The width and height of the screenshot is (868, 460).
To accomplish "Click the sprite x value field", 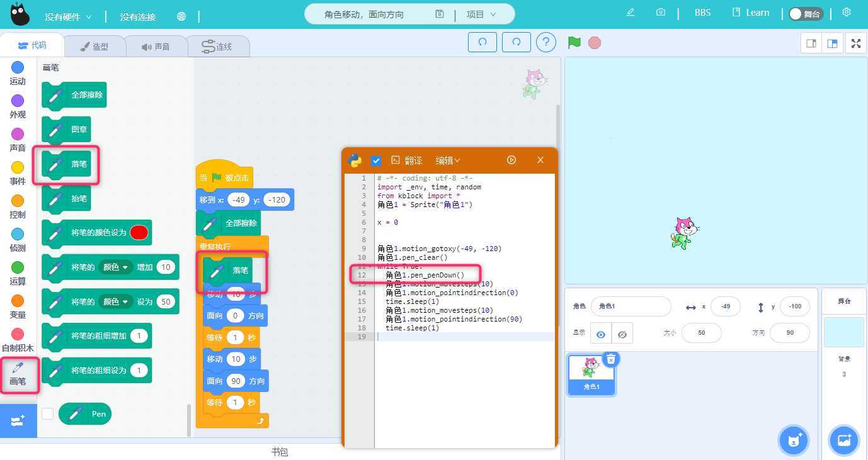I will point(726,306).
